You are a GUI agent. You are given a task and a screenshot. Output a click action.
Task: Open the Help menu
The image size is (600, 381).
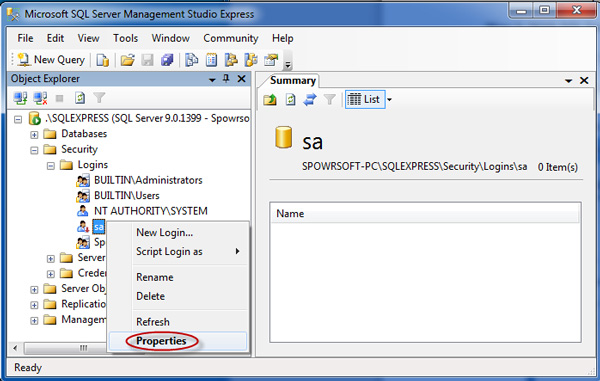[x=283, y=38]
